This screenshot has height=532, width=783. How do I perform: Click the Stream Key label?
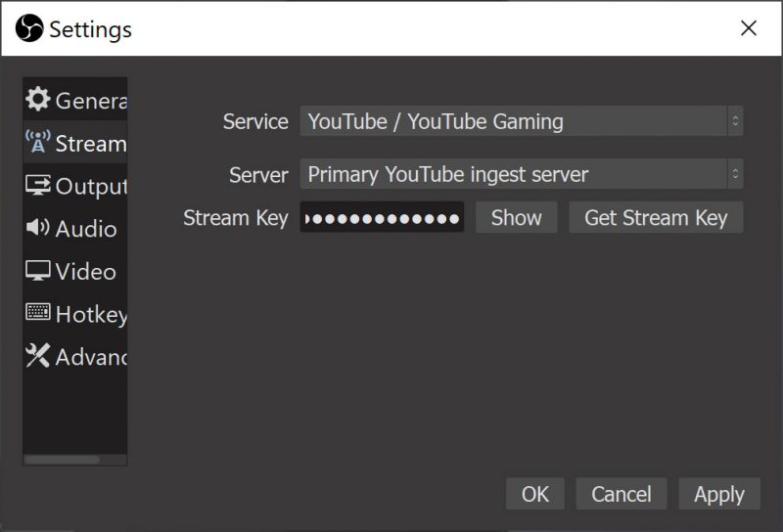tap(236, 218)
